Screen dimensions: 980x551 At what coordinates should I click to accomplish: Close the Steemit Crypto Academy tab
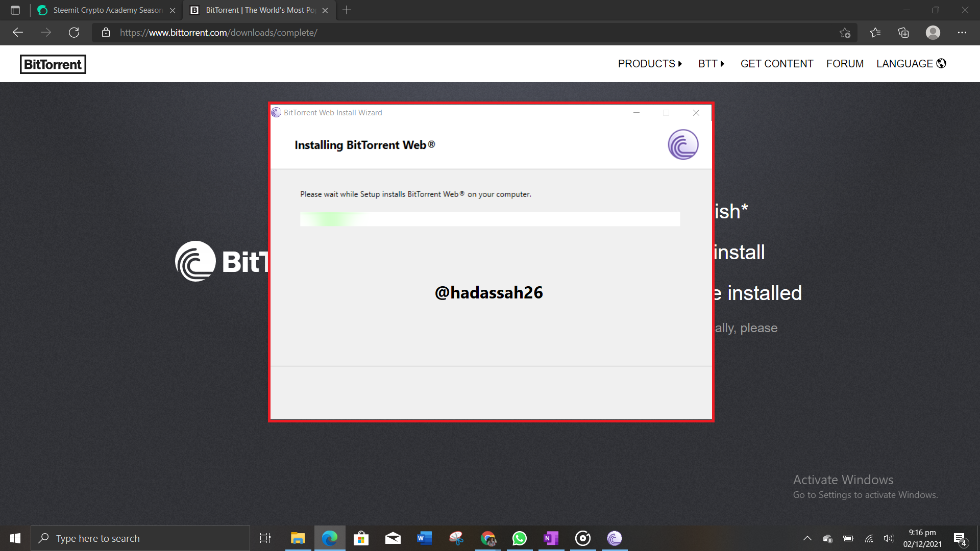(173, 10)
